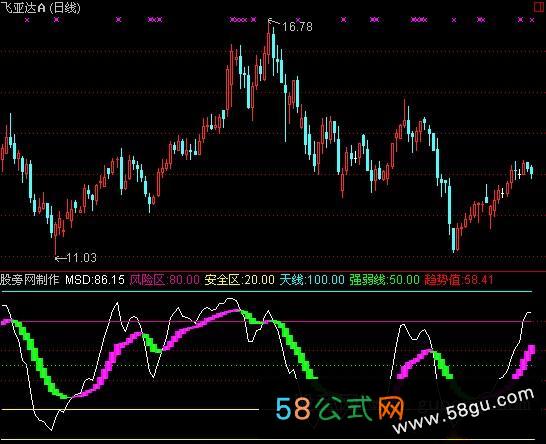Click the red divider line between chart panels
Image resolution: width=546 pixels, height=444 pixels.
coord(273,271)
